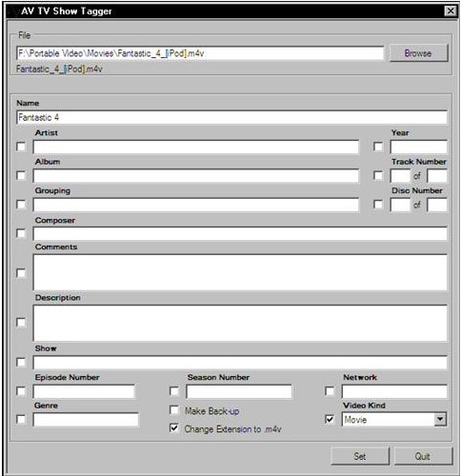Enable the Year checkbox
Screen dimensions: 461x476
378,147
